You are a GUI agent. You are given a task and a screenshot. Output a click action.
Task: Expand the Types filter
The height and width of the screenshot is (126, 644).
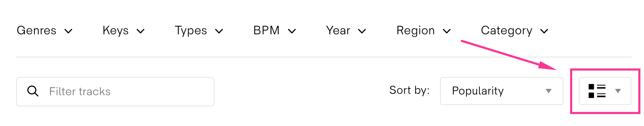click(191, 30)
